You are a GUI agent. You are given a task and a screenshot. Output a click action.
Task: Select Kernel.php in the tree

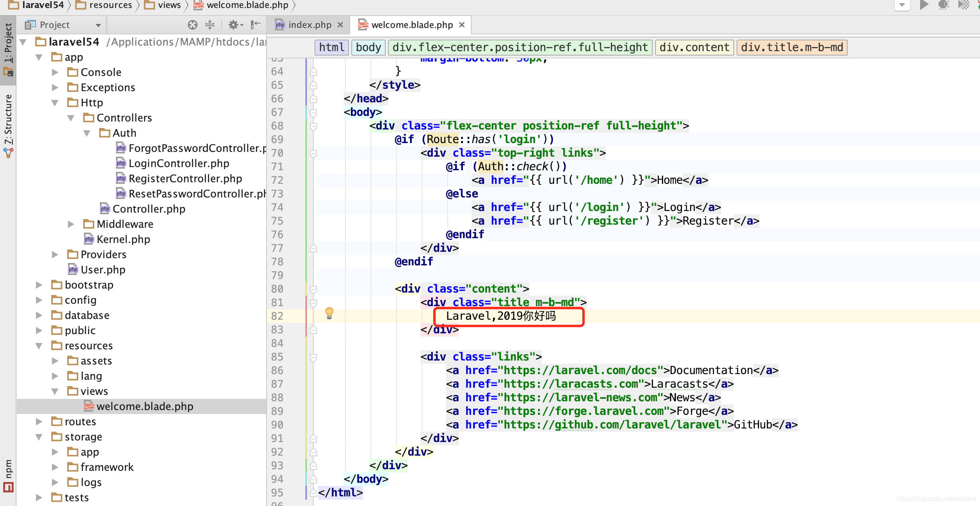point(117,239)
